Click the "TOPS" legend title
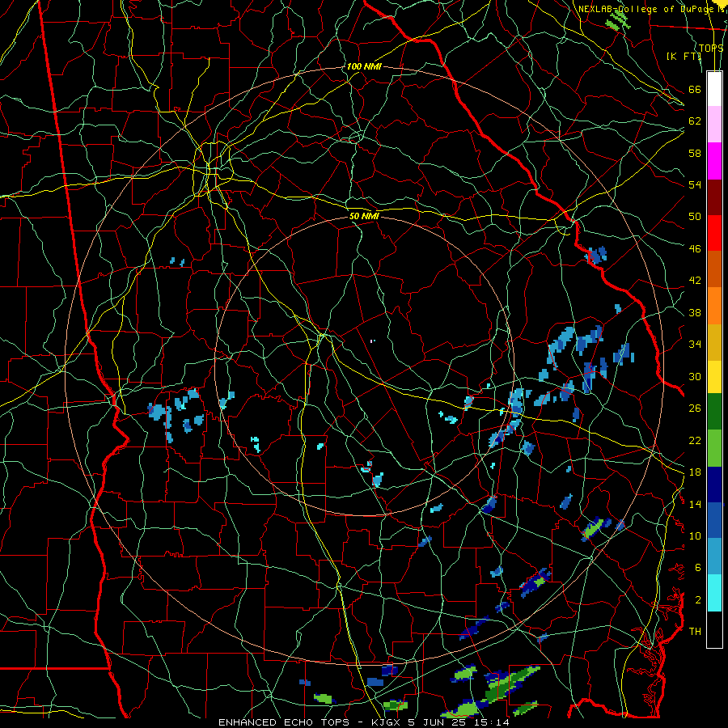Screen dimensions: 728x728 pos(711,48)
